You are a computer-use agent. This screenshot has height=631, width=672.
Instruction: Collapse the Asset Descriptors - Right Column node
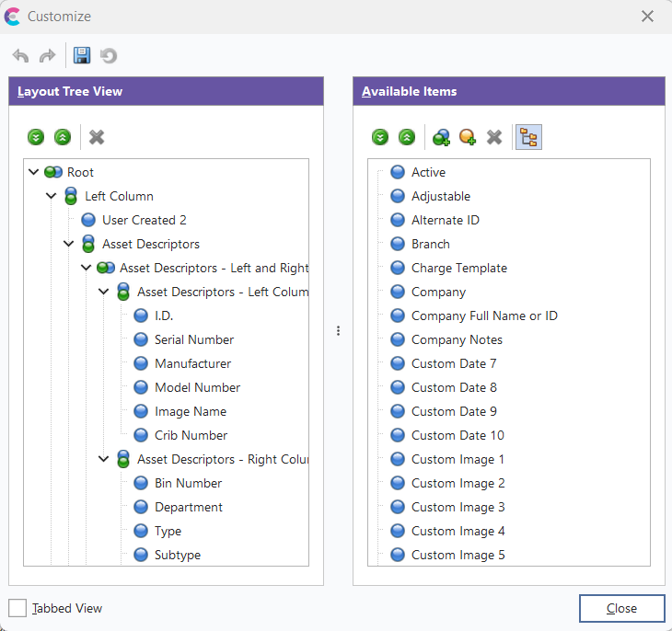point(104,459)
